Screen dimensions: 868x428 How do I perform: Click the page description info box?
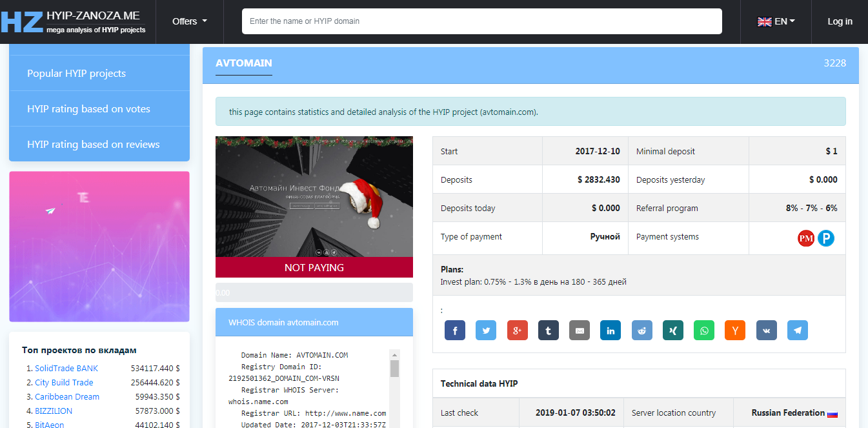(530, 112)
